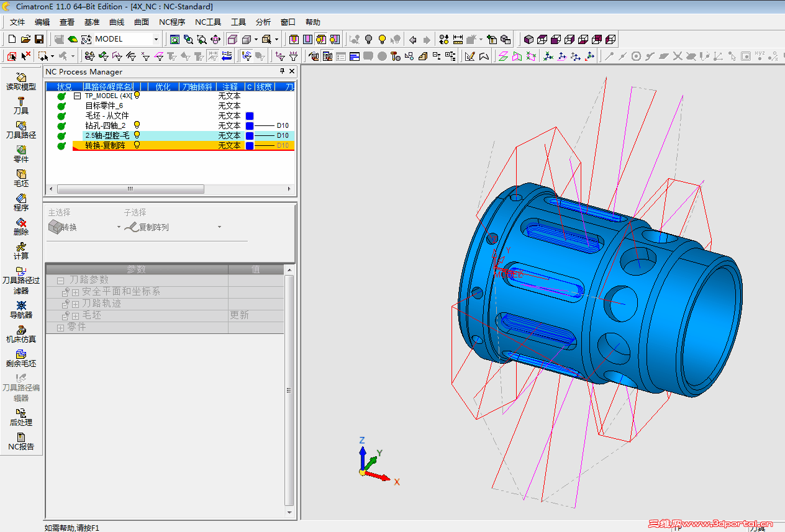Run 计算 (Calculate) from the sidebar
Viewport: 785px width, 532px height.
click(21, 251)
